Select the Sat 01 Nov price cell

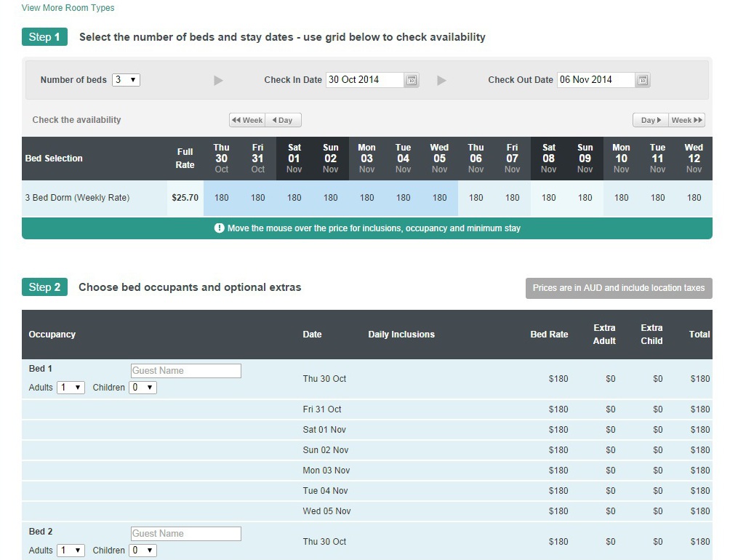[x=294, y=198]
